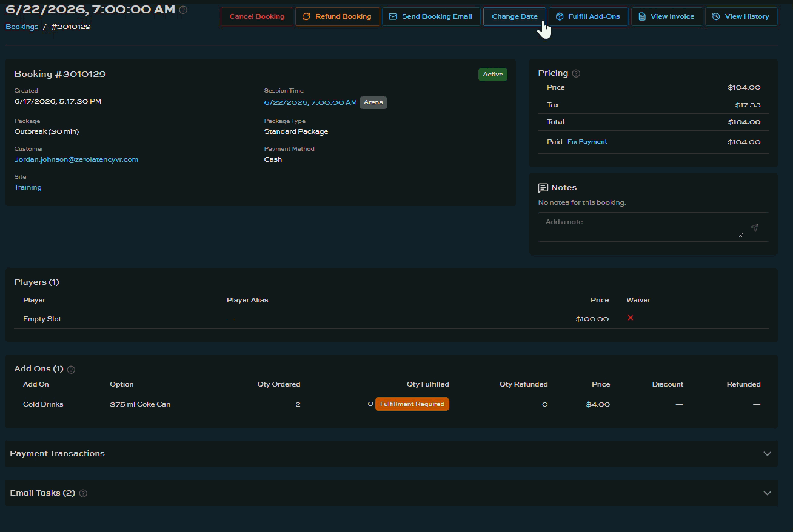Image resolution: width=793 pixels, height=532 pixels.
Task: Expand the Payment Transactions section
Action: coord(391,453)
